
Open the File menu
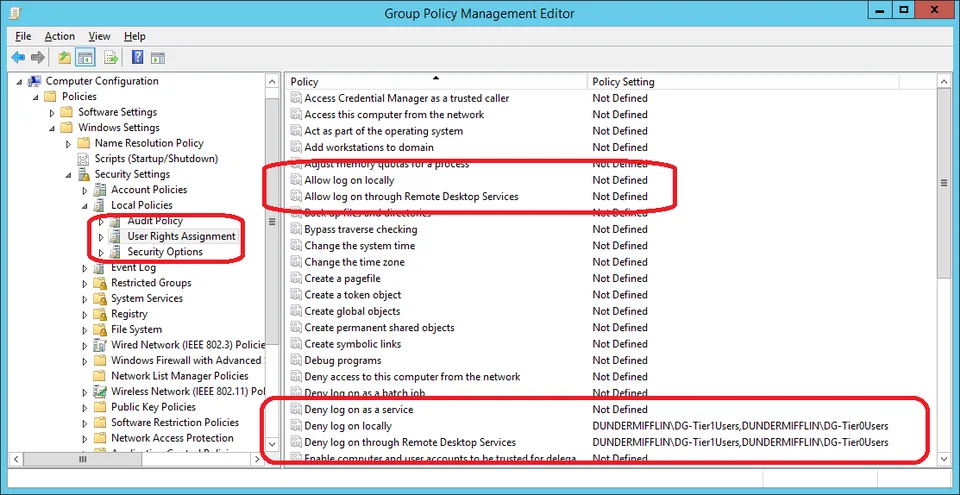[23, 36]
